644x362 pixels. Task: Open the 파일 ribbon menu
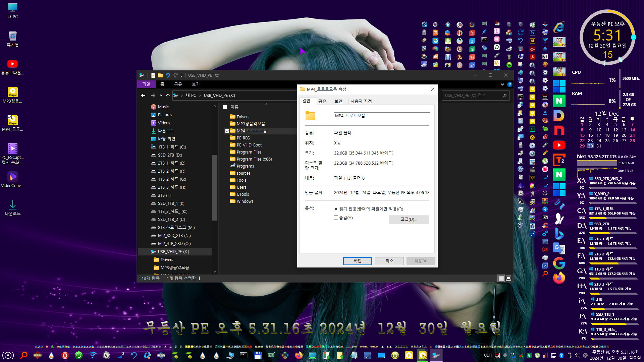[x=146, y=84]
